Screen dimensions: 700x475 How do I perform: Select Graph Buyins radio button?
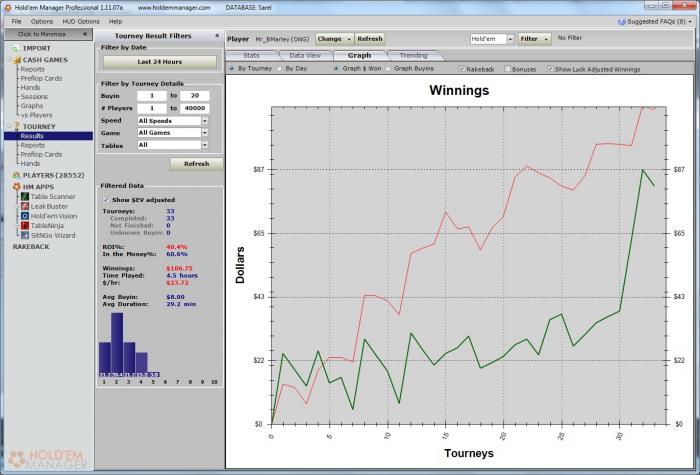point(388,68)
